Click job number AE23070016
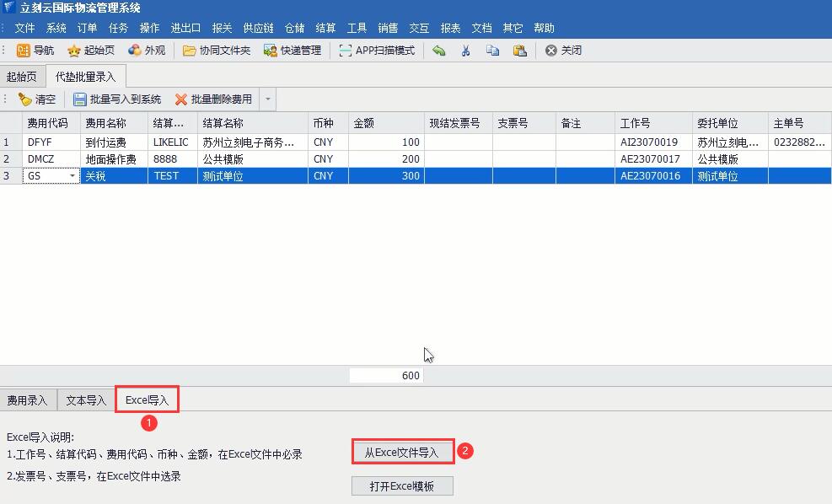The height and width of the screenshot is (504, 832). [654, 175]
